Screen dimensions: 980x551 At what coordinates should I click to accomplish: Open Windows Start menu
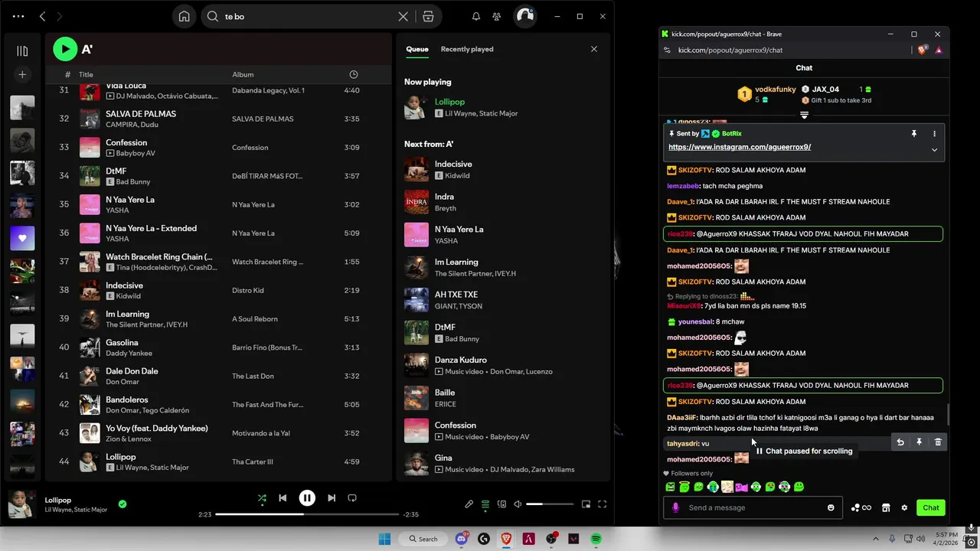(x=384, y=539)
